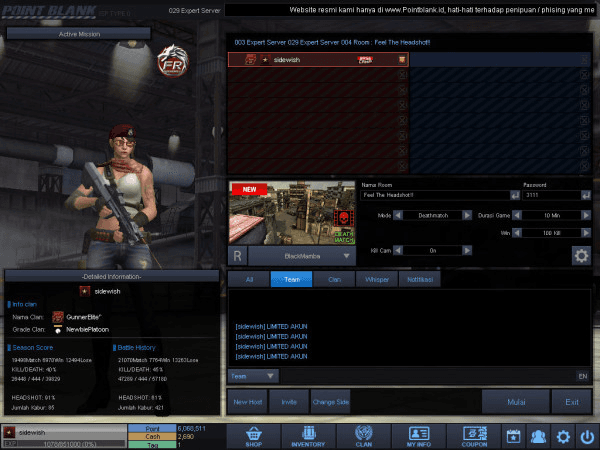Image resolution: width=600 pixels, height=450 pixels.
Task: Next Mode option arrow
Action: pos(467,215)
